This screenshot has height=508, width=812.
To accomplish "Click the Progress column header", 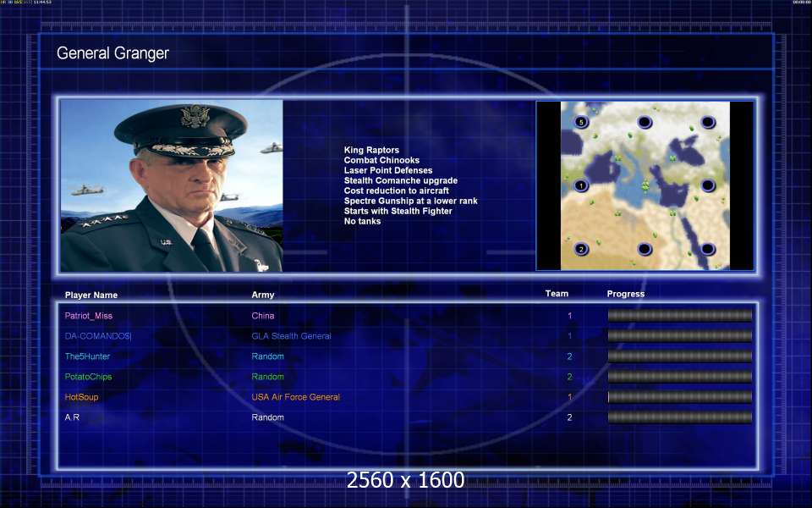I will coord(626,294).
